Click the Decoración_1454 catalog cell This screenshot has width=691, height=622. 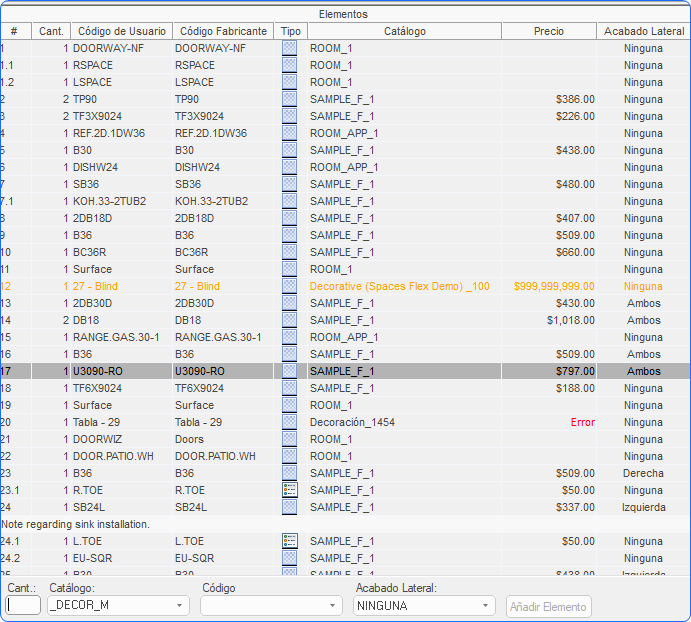click(x=352, y=422)
